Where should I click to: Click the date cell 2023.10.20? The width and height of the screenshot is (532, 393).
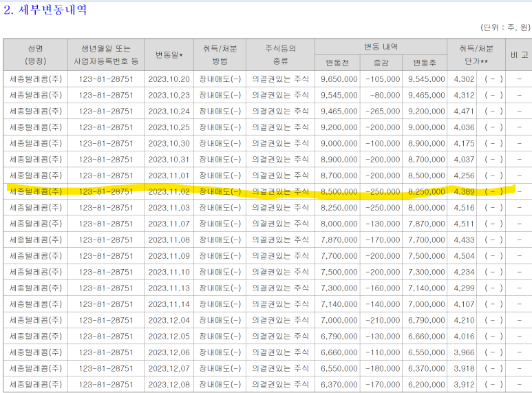pos(169,79)
